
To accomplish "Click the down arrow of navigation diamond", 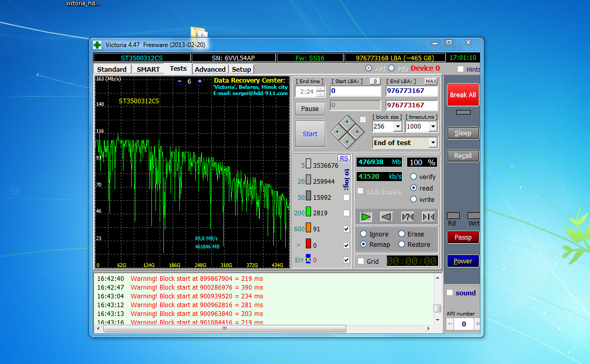I will (x=347, y=142).
